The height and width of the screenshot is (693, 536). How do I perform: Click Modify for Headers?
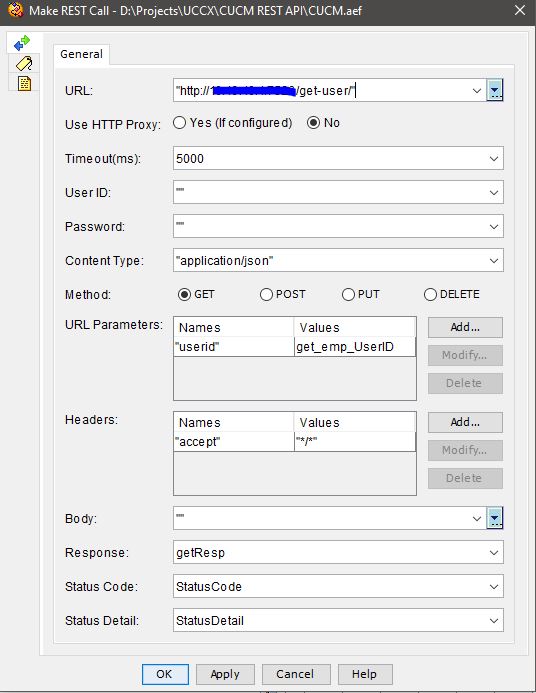[x=465, y=450]
